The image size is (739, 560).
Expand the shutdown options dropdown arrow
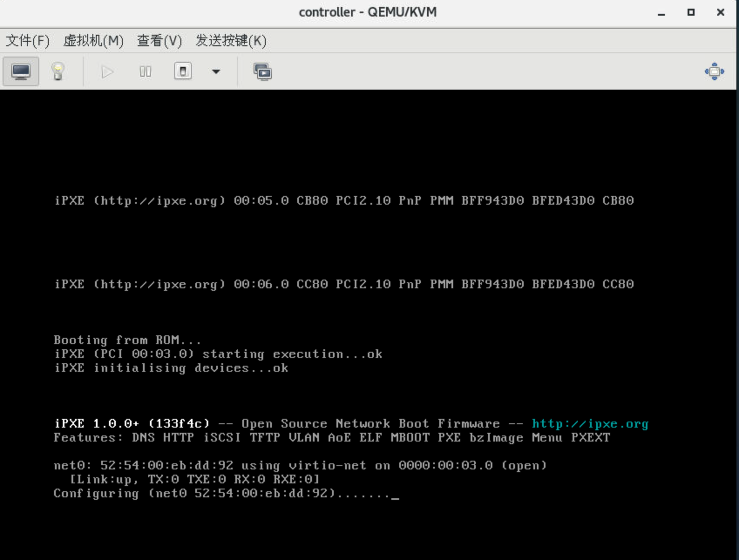tap(216, 71)
